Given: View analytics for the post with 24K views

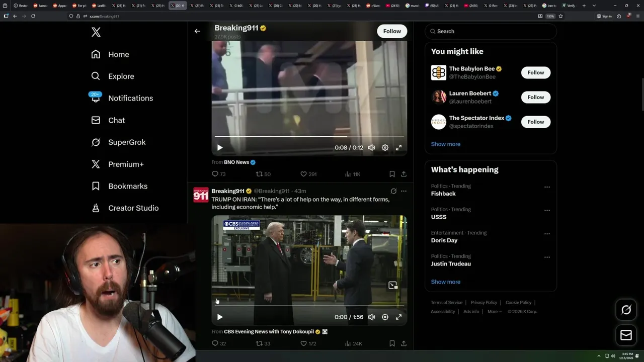Looking at the screenshot, I should tap(353, 343).
